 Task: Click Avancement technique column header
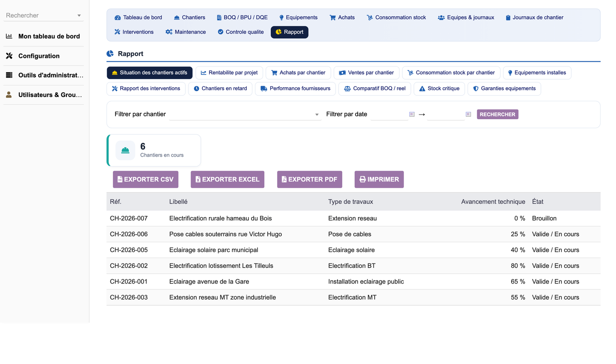[x=493, y=202]
